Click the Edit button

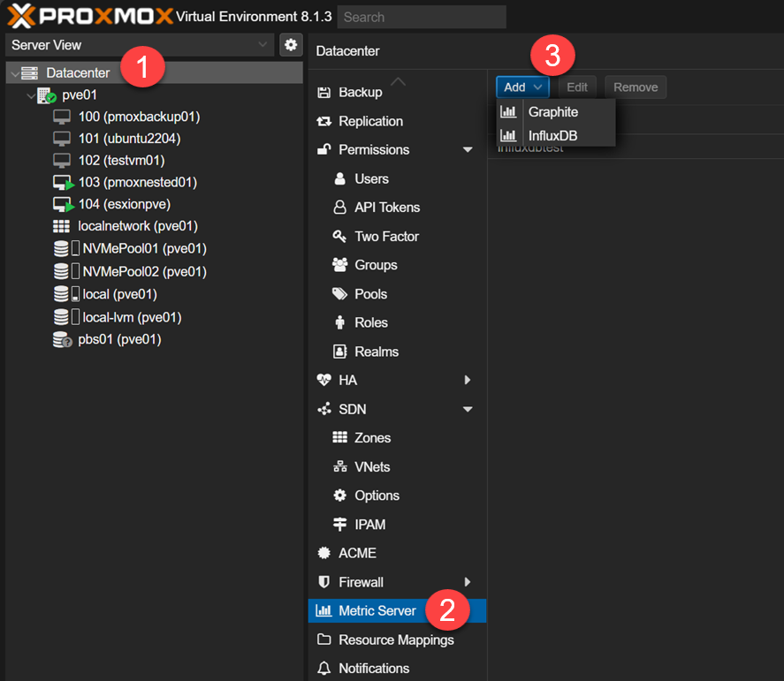pos(577,87)
